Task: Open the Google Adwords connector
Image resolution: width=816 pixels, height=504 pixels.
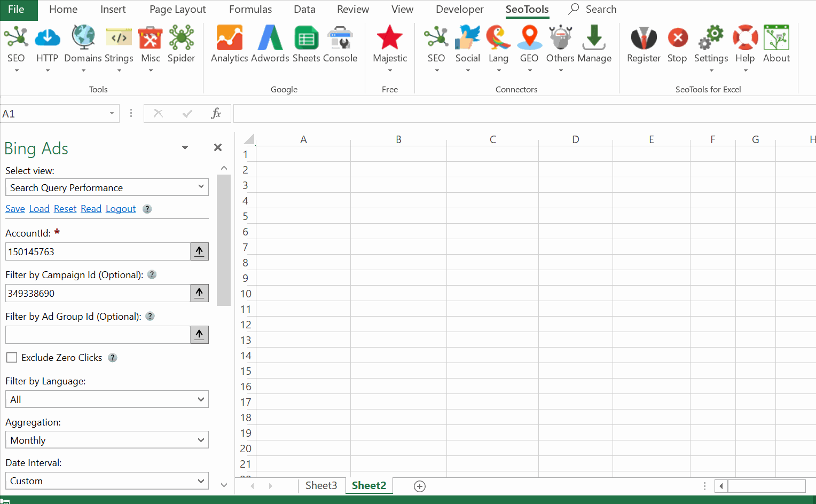Action: (x=270, y=37)
